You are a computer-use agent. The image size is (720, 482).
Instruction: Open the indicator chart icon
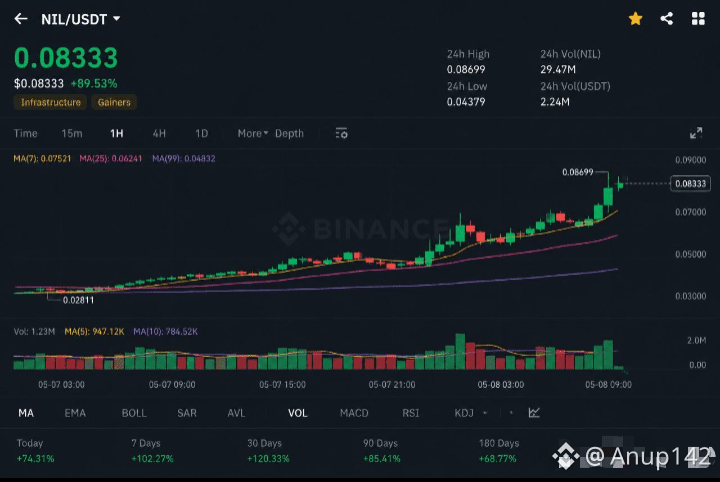534,413
